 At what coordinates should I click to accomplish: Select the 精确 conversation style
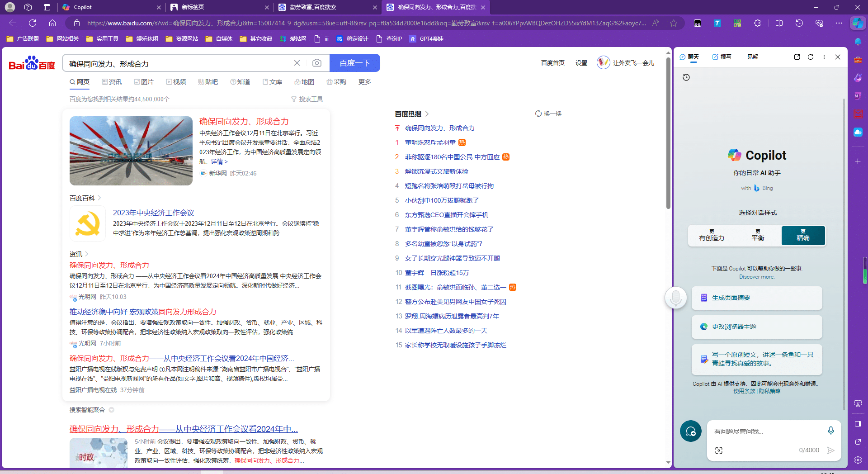(x=803, y=236)
